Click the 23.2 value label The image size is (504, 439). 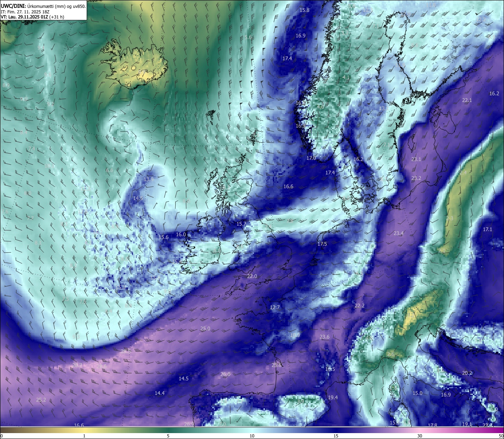(x=416, y=178)
